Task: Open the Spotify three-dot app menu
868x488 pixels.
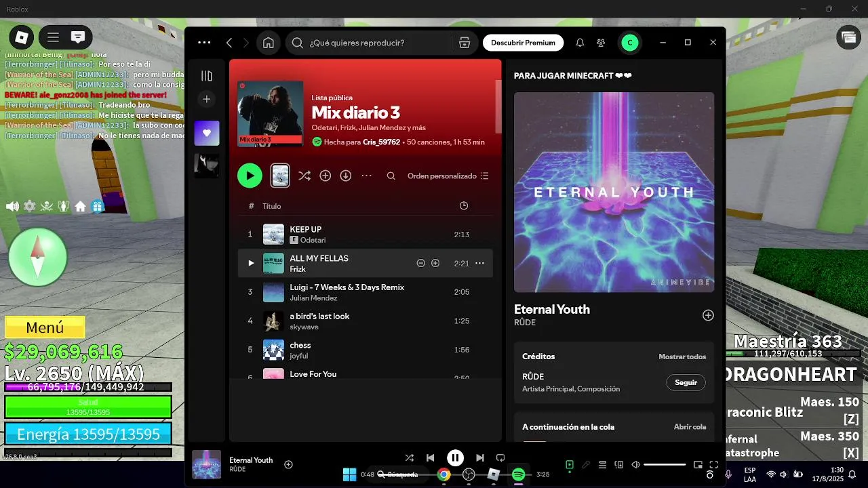Action: 204,43
